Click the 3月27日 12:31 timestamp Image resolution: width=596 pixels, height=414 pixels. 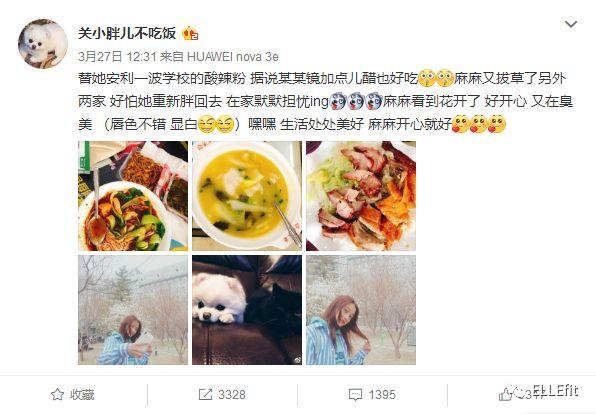tap(117, 57)
